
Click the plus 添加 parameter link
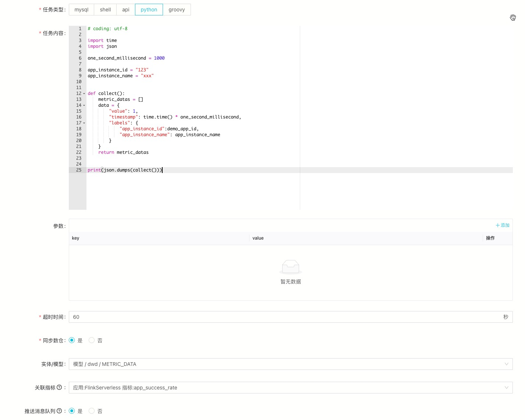coord(503,225)
